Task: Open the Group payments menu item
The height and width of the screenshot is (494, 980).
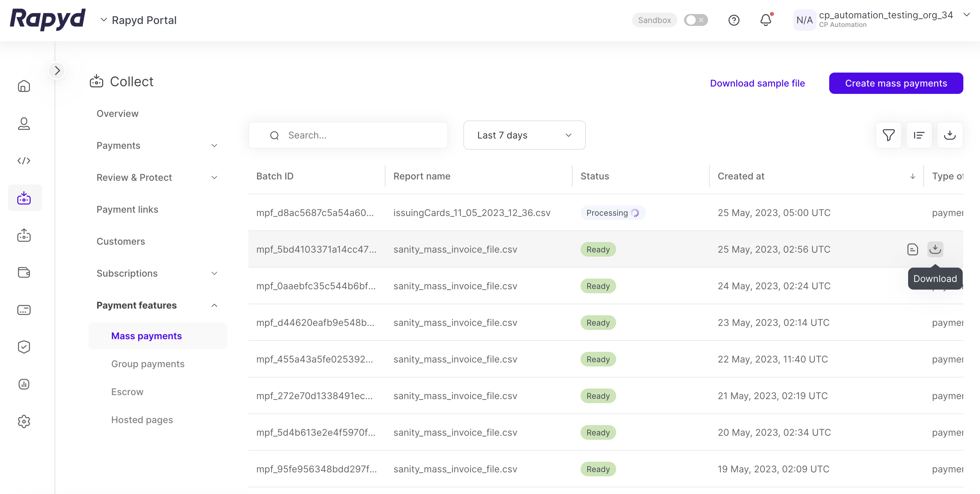Action: point(147,364)
